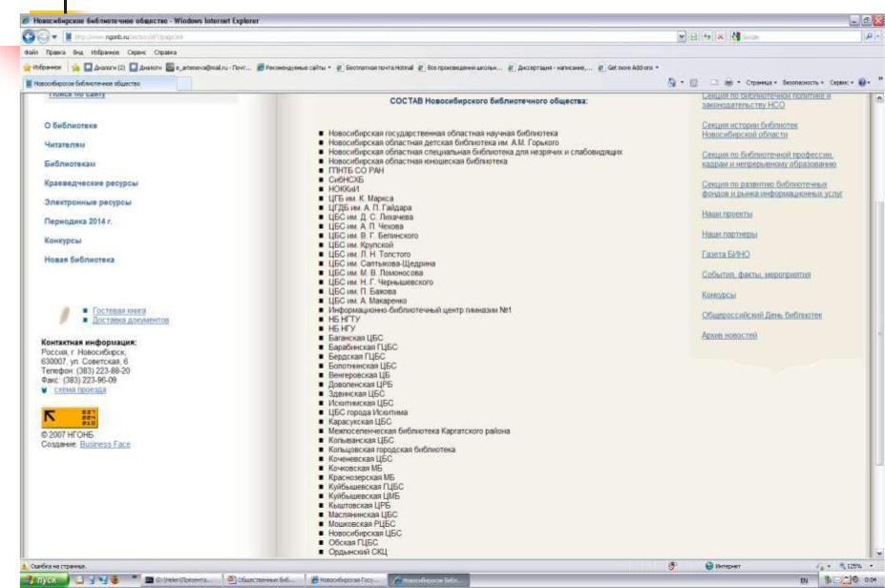Open the Электронные ресурсы section

click(x=88, y=202)
